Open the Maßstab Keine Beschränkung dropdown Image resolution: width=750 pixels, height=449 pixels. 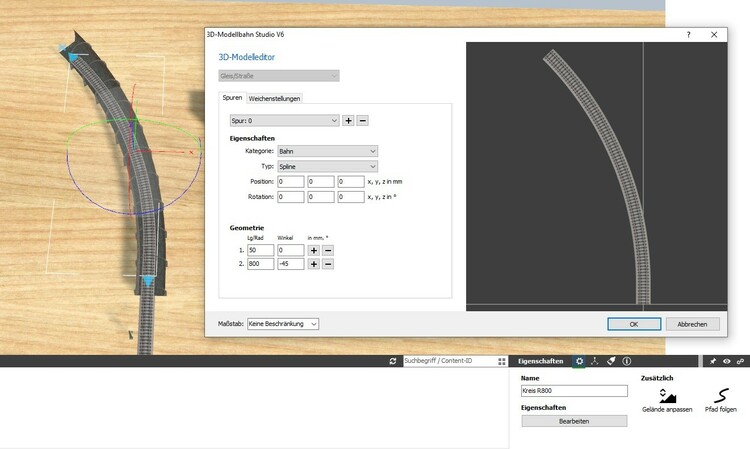[283, 324]
